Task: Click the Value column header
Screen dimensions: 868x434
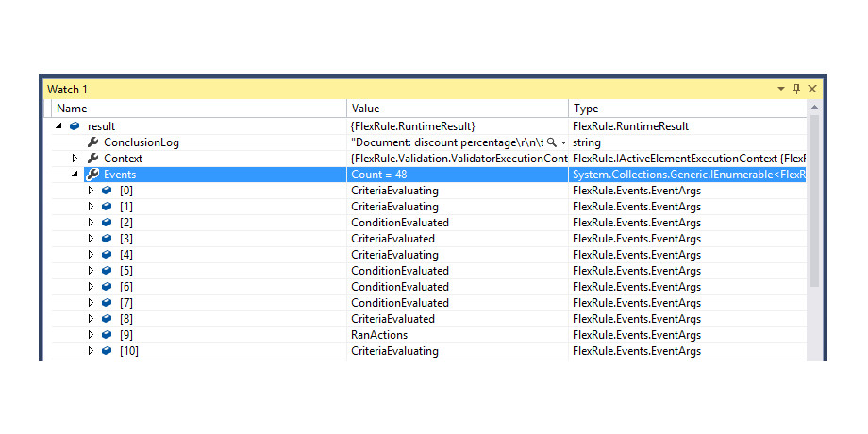Action: point(458,108)
